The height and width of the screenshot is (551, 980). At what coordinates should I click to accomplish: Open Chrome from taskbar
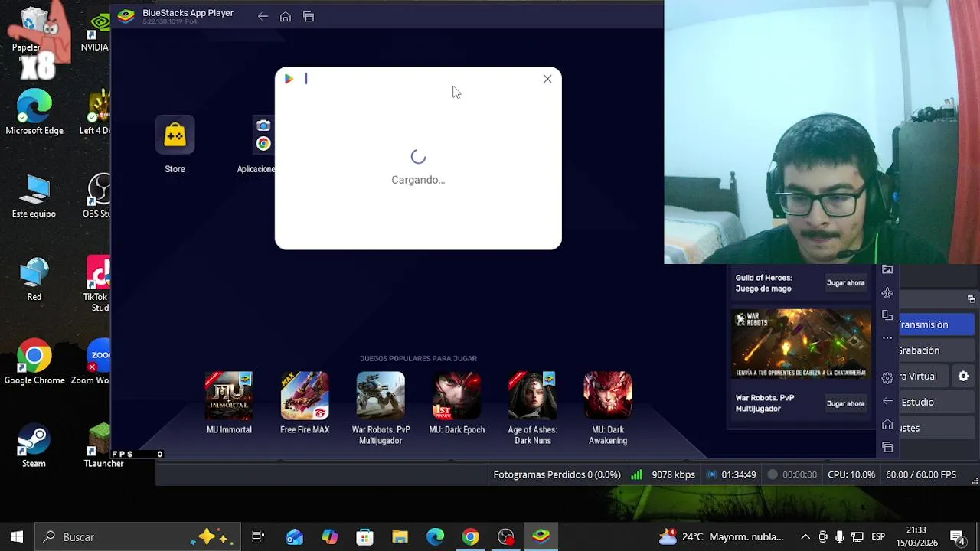pyautogui.click(x=471, y=537)
